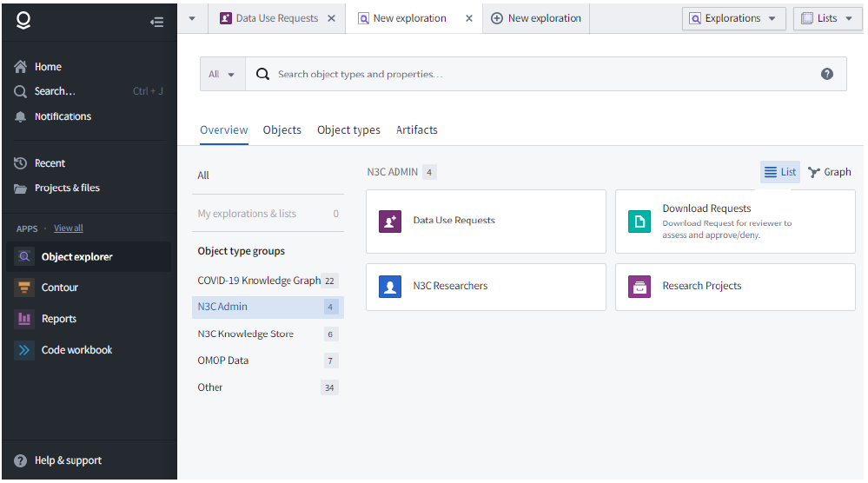This screenshot has height=483, width=868.
Task: Open Projects & files folder icon
Action: (21, 189)
